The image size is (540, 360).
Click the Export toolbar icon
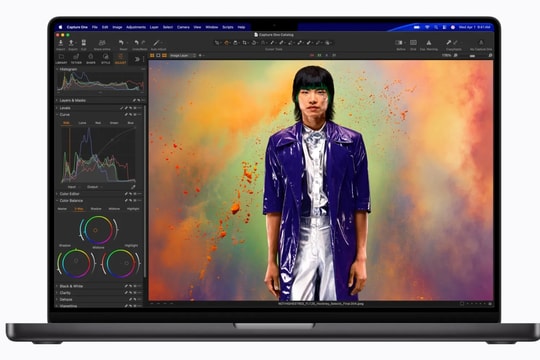(71, 43)
